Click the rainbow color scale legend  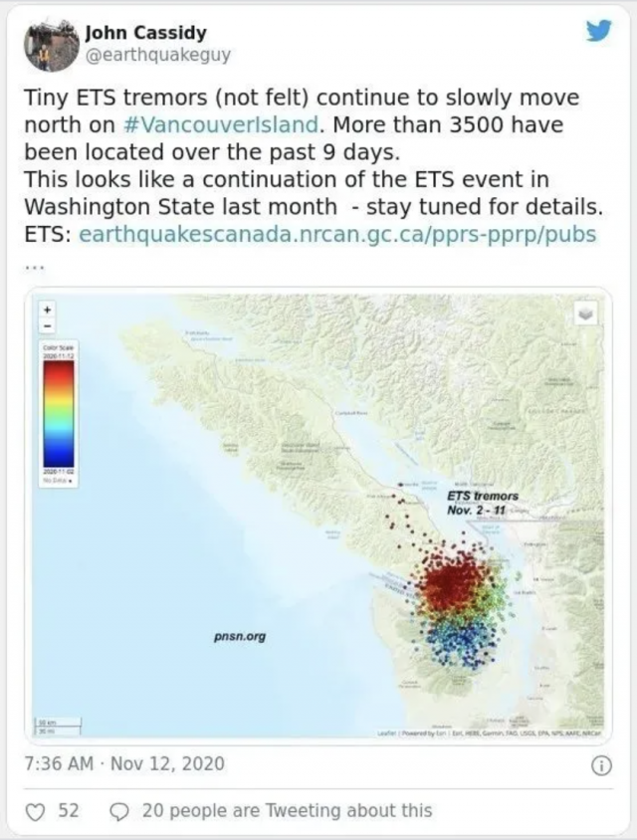[59, 414]
